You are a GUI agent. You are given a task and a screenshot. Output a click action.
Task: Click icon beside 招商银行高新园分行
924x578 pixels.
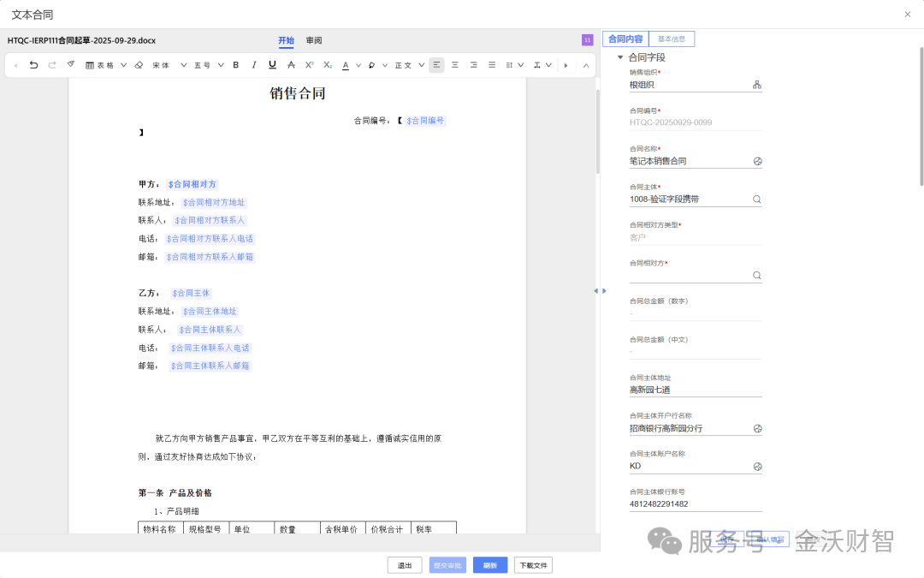(758, 429)
